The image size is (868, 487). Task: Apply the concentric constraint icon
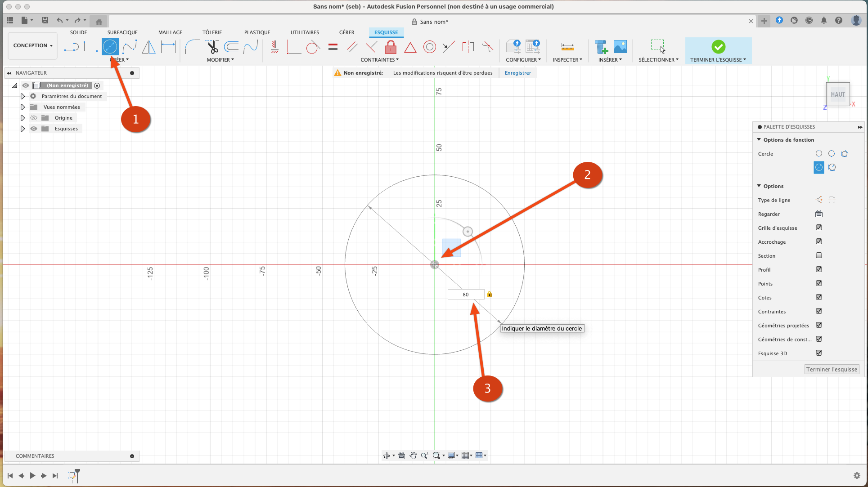(x=429, y=47)
